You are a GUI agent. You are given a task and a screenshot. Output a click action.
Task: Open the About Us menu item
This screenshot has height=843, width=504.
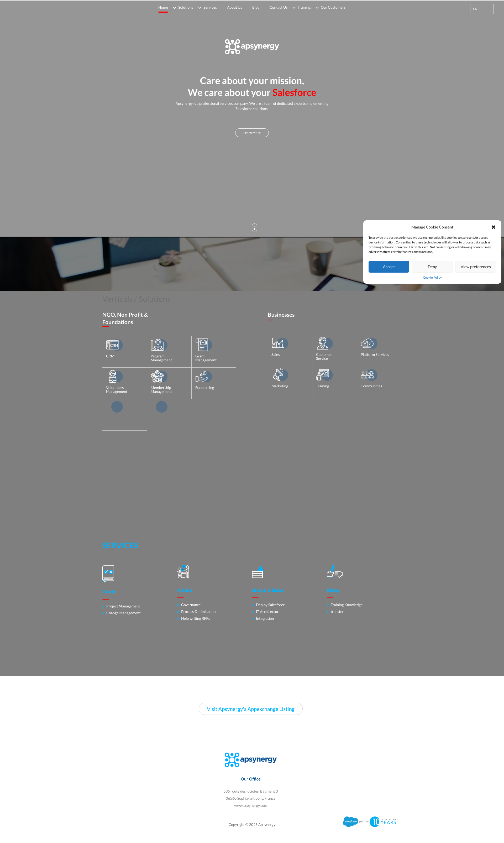point(234,7)
